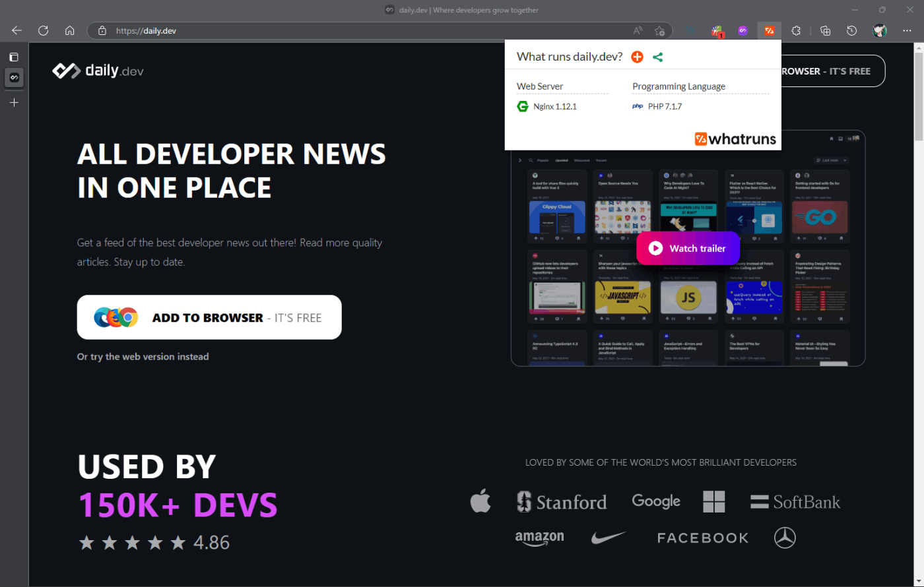924x587 pixels.
Task: Add this page to favorites star icon
Action: click(x=659, y=30)
